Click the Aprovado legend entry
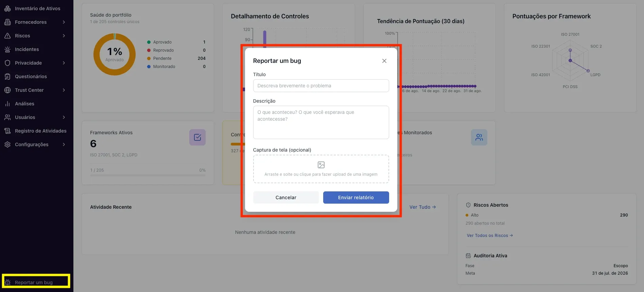 click(176, 42)
